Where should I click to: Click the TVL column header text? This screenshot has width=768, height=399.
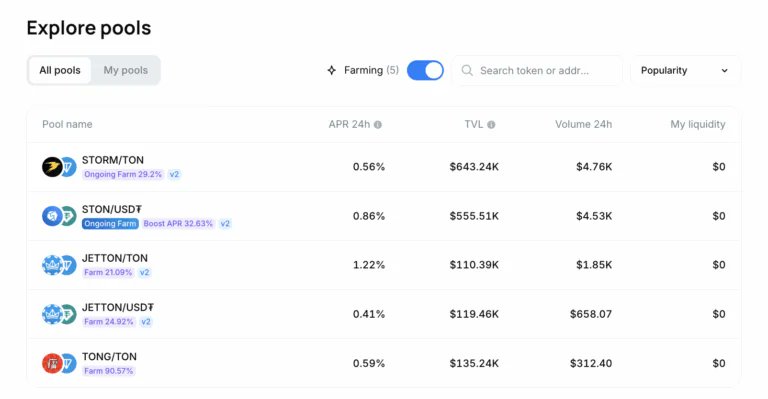click(474, 124)
